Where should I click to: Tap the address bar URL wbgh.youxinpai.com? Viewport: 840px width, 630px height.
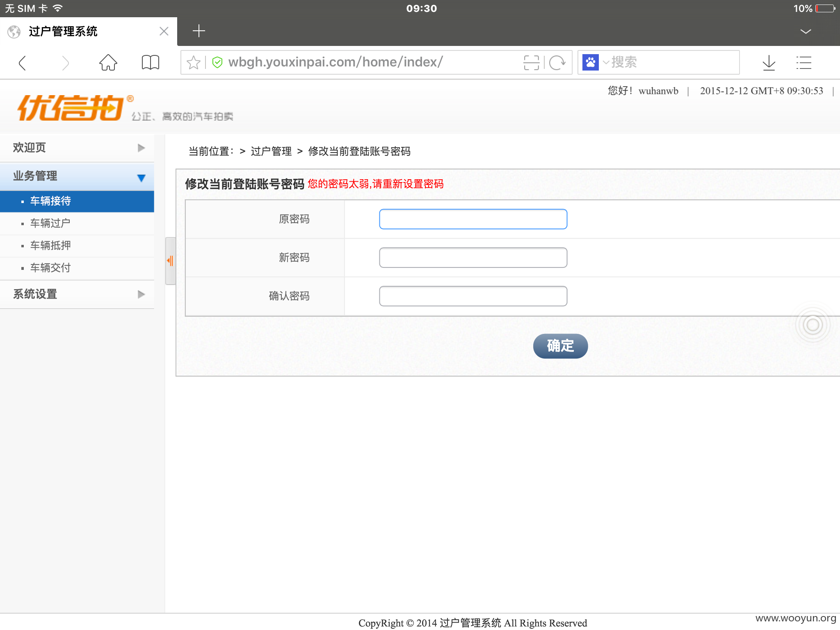coord(336,62)
